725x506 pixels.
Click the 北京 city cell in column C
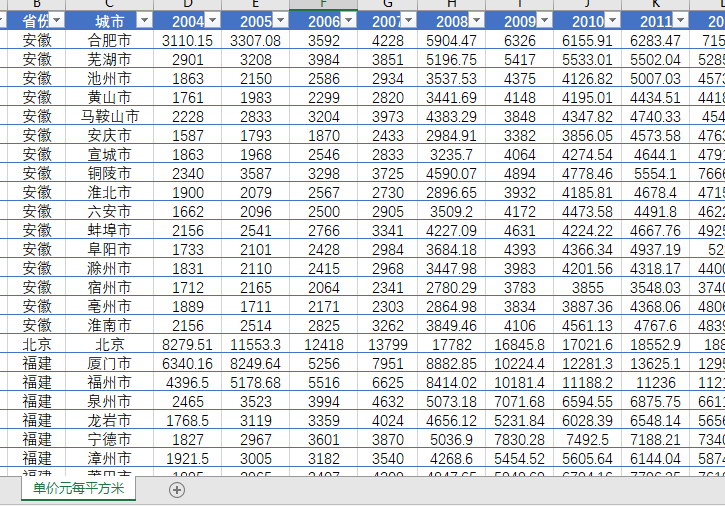(110, 344)
